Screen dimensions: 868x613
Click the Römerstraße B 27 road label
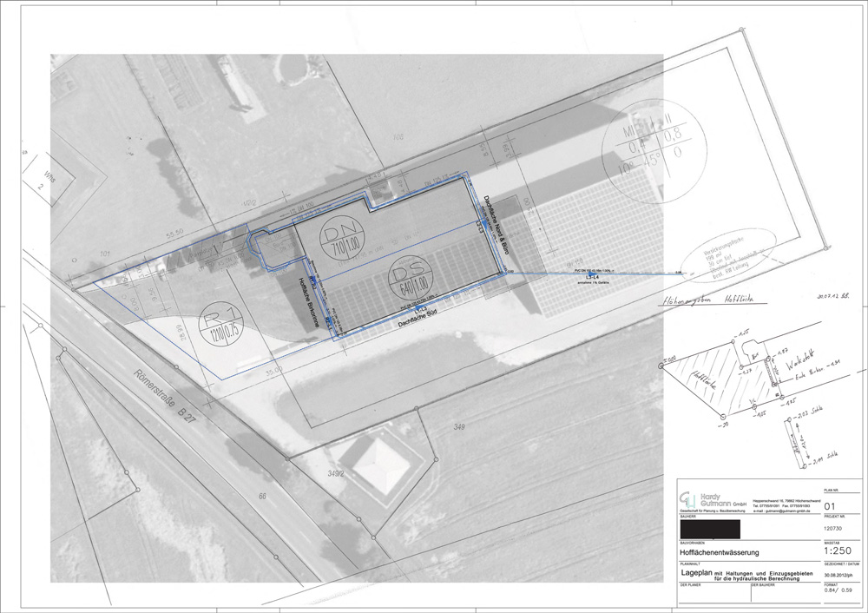point(161,401)
